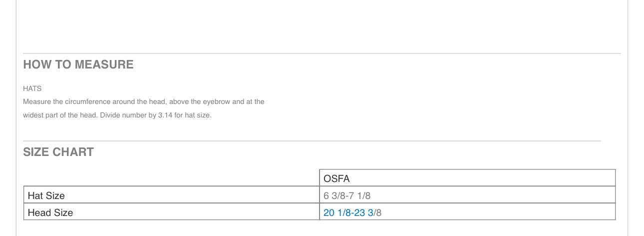This screenshot has width=644, height=236.
Task: Click the 6 3/8-7 1/8 hat size value
Action: (347, 195)
